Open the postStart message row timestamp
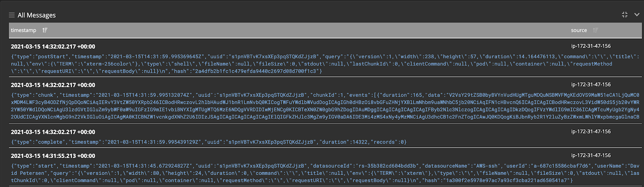Viewport: 644px width, 187px height. (53, 46)
